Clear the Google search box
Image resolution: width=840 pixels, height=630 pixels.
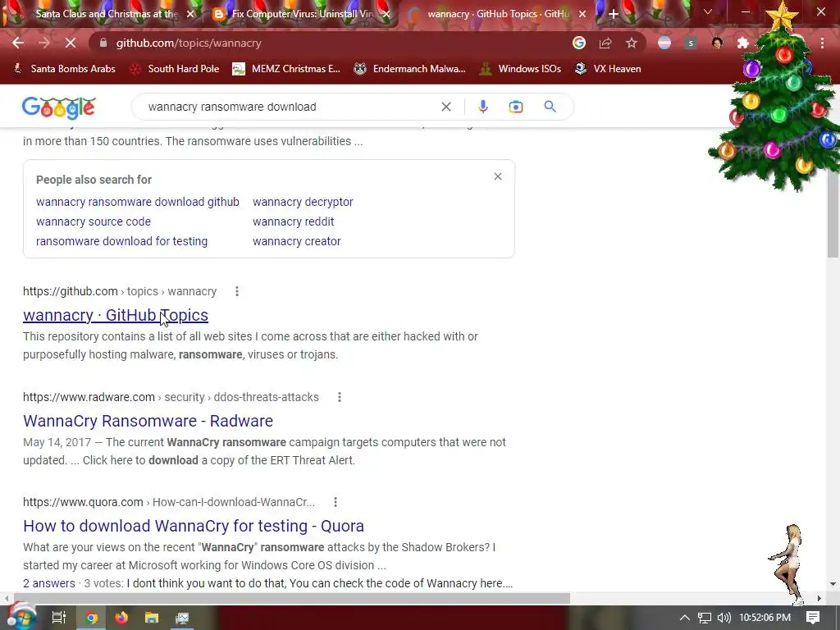click(x=445, y=107)
